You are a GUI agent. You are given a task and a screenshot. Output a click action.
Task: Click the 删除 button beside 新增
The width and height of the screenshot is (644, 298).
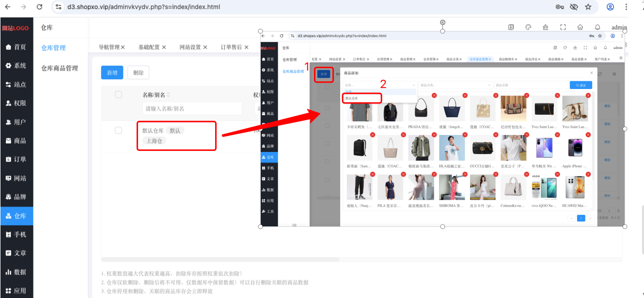pyautogui.click(x=138, y=73)
